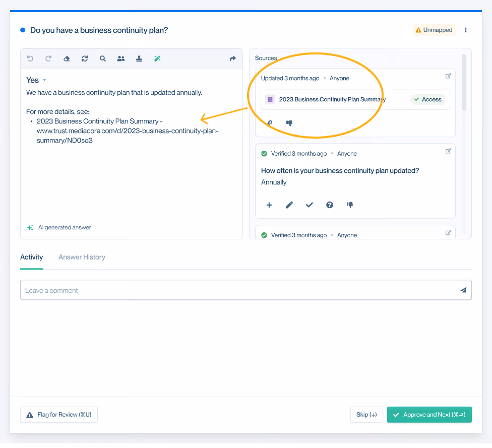
Task: Click the Sources panel scrollbar
Action: pos(464,82)
